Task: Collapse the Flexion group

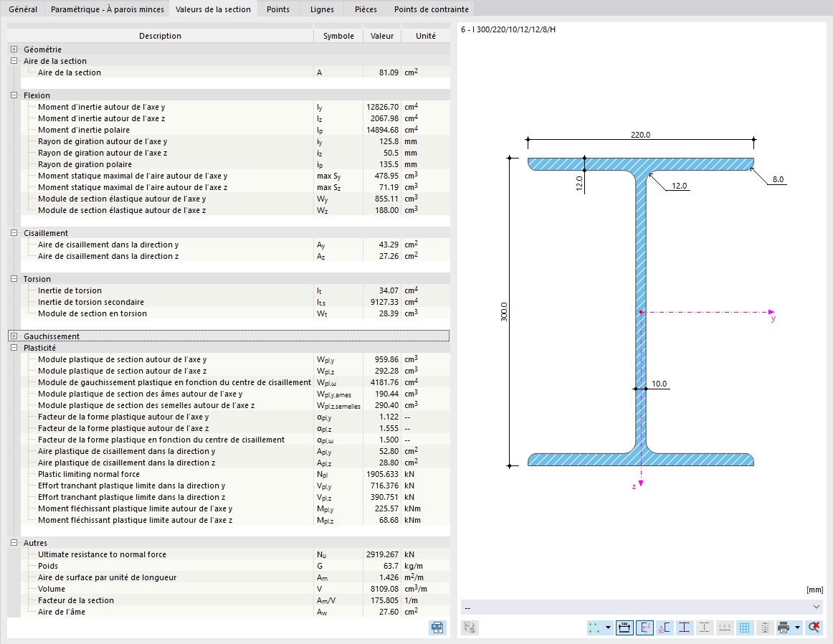Action: point(14,95)
